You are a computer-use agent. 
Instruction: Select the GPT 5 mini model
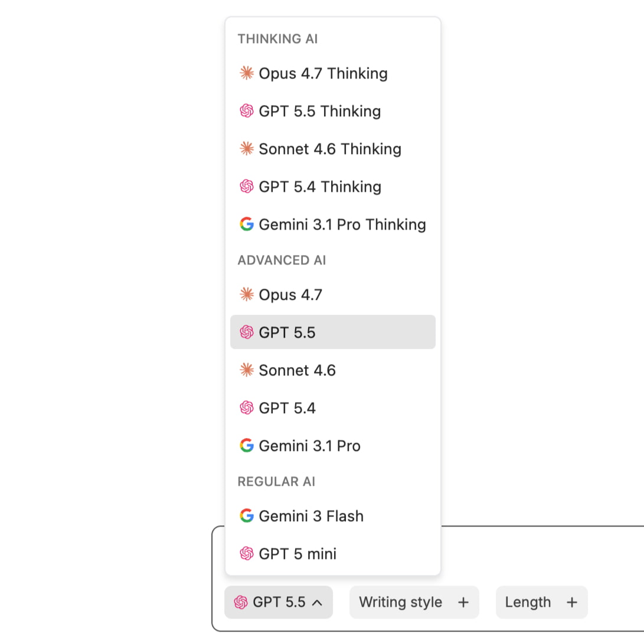pyautogui.click(x=333, y=553)
